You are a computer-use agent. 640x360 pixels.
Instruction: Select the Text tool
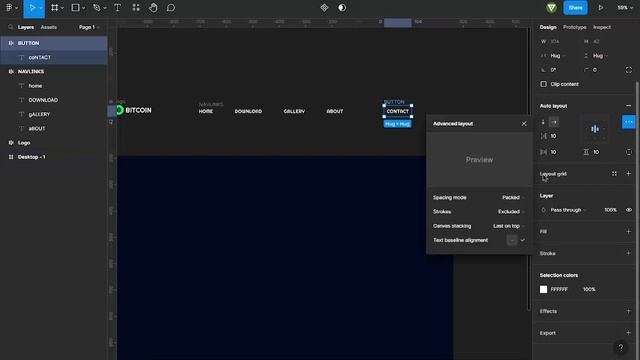pos(118,8)
